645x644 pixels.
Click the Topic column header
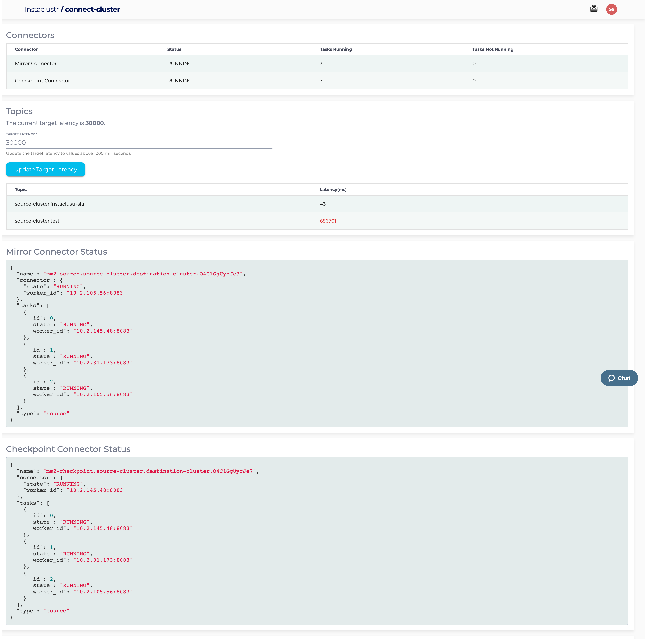21,189
